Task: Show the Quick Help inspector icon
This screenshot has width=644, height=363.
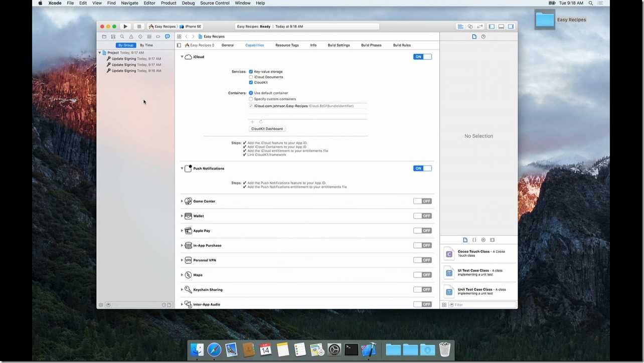Action: click(x=484, y=37)
